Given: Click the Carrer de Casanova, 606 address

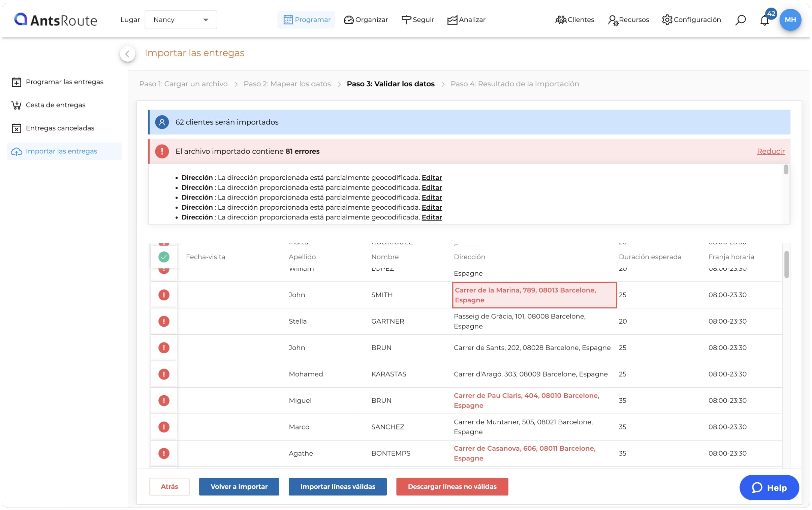Looking at the screenshot, I should click(525, 453).
